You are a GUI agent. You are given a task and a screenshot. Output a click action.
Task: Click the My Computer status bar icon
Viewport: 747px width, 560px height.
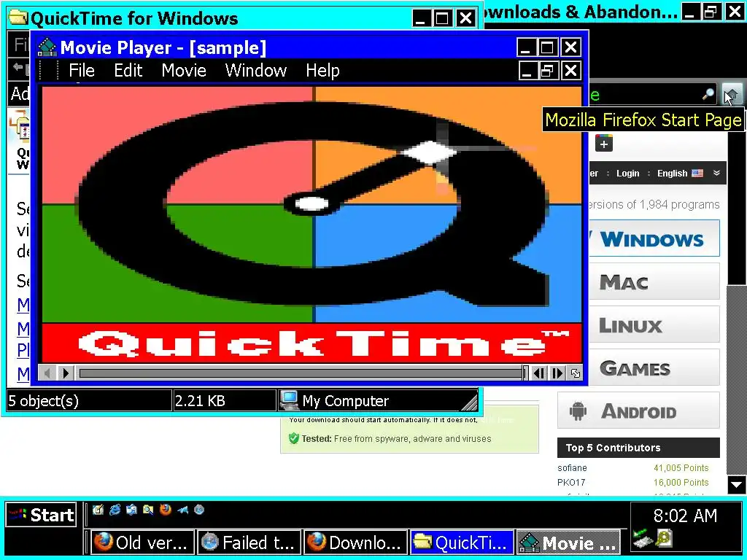pyautogui.click(x=289, y=400)
